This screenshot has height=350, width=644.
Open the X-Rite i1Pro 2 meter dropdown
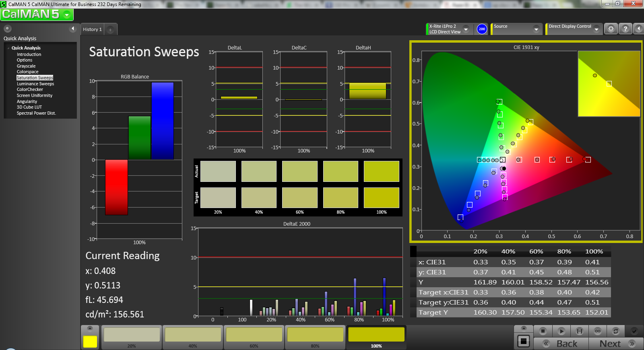point(466,29)
